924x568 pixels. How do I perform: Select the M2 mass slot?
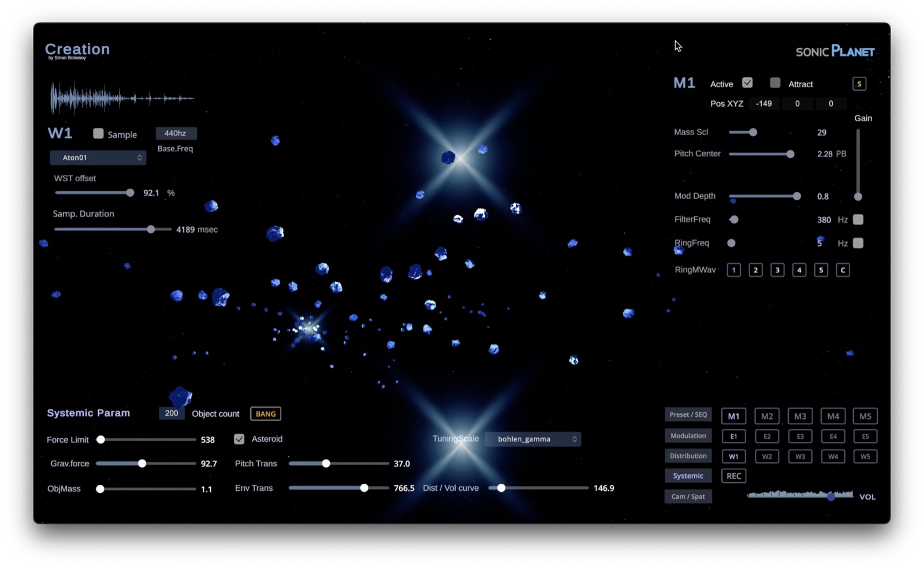(767, 416)
